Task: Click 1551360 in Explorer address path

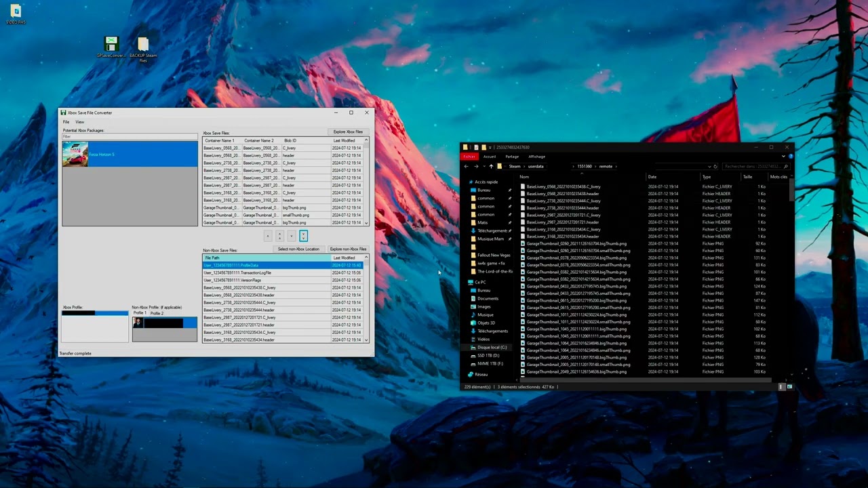Action: click(x=584, y=166)
